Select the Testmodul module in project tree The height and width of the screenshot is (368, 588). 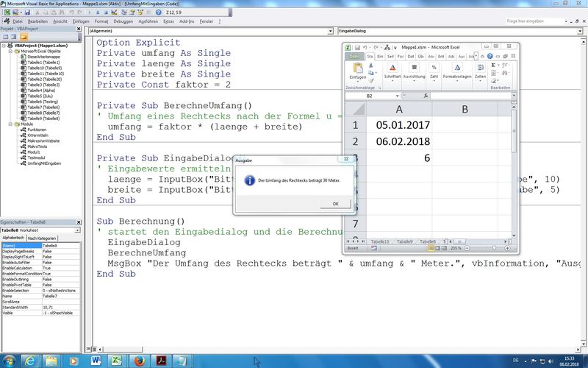click(31, 158)
